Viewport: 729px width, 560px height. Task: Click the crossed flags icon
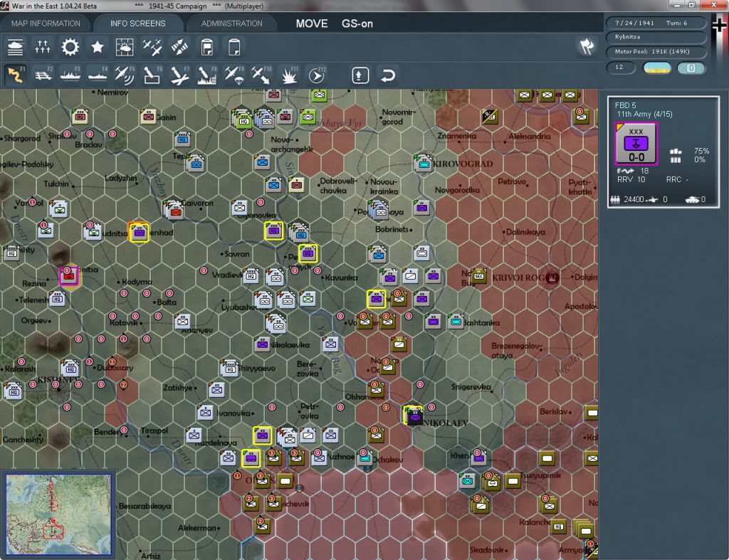(x=587, y=46)
